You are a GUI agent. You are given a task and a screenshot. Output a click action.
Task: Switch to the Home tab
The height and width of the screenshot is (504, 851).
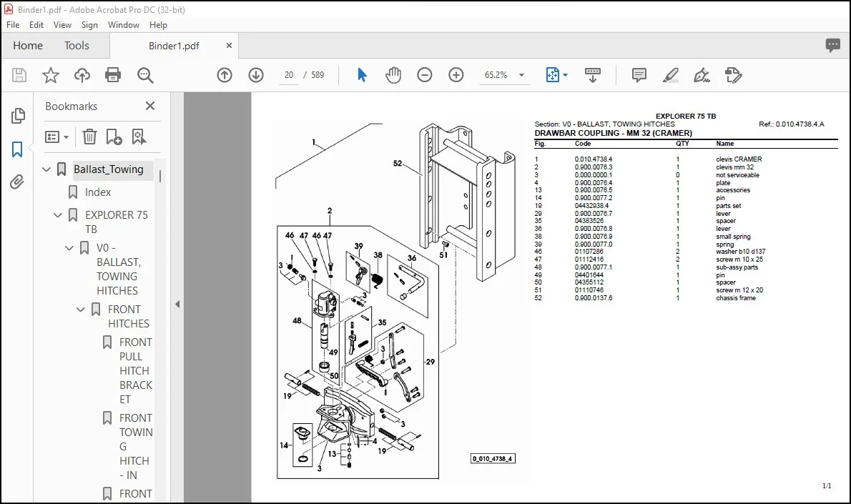pyautogui.click(x=28, y=46)
